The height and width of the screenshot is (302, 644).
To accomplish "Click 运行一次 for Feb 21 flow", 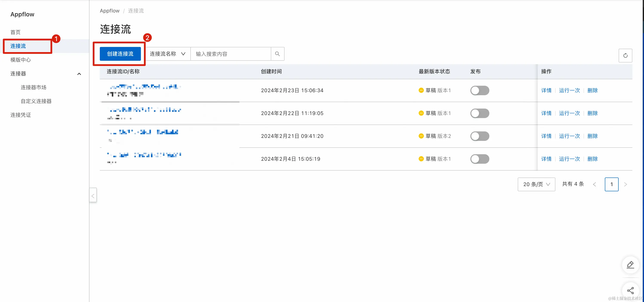I will click(569, 136).
